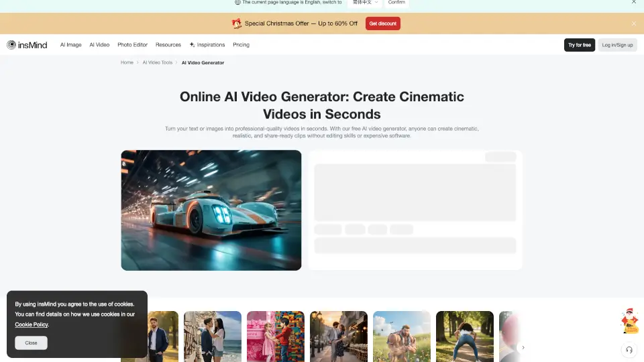Go to Home breadcrumb link

coord(127,62)
